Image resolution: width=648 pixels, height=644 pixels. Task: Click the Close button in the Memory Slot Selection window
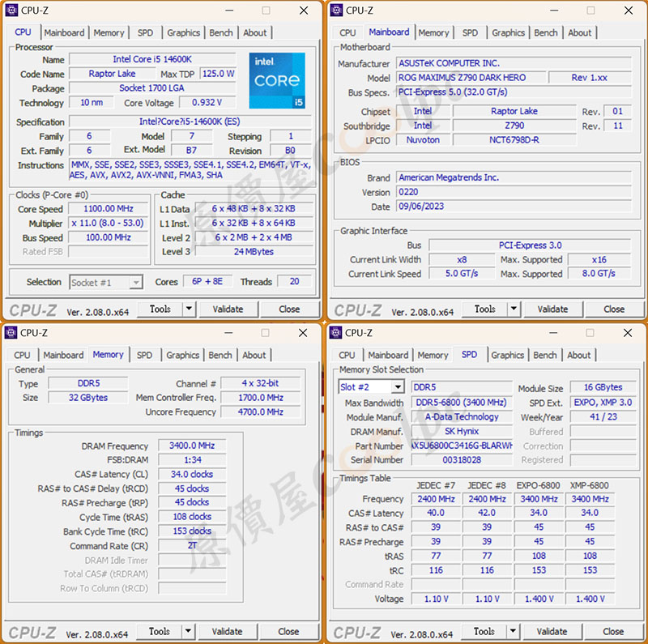(613, 631)
